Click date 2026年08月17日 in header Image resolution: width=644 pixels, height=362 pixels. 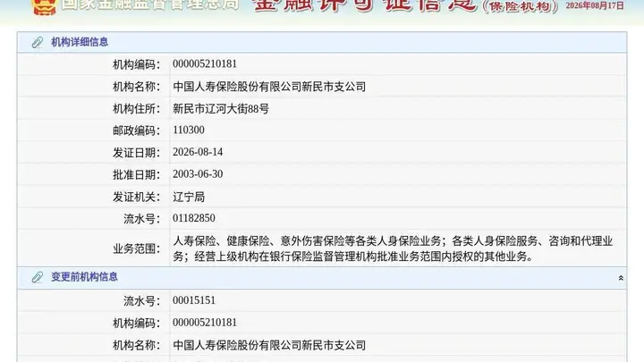coord(594,5)
